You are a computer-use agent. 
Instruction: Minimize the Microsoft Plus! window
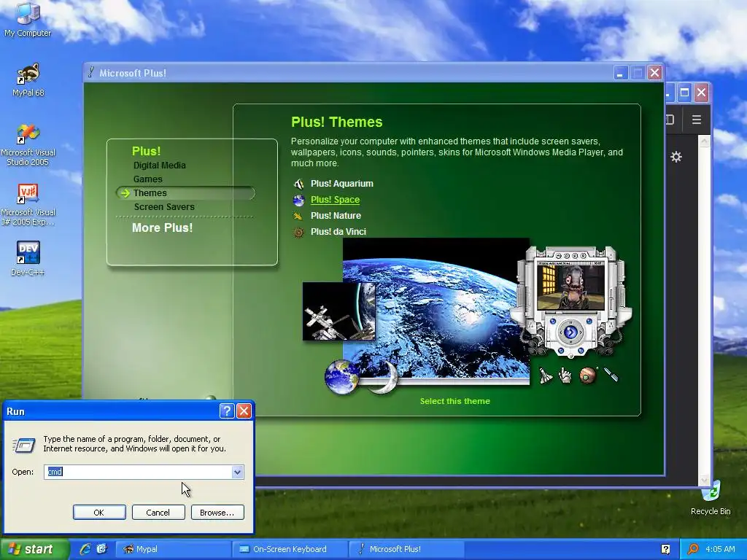point(620,73)
